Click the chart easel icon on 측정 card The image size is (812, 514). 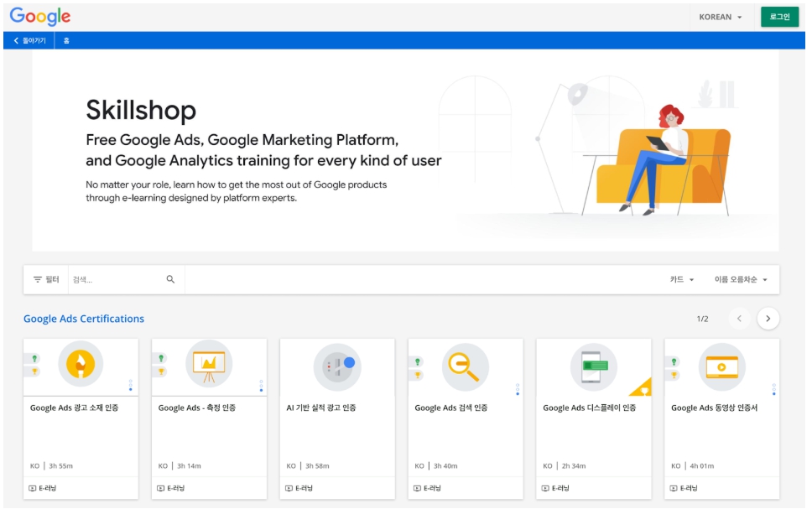pyautogui.click(x=209, y=364)
